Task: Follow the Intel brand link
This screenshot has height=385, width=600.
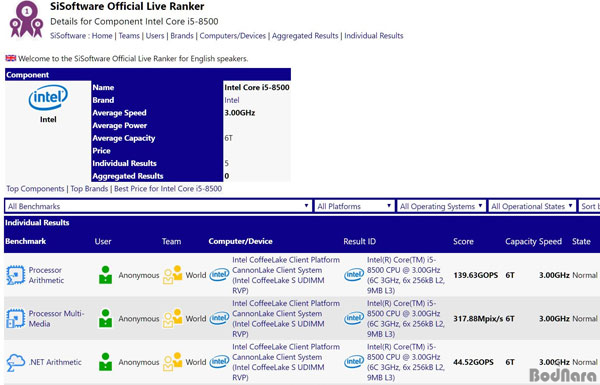Action: point(232,100)
